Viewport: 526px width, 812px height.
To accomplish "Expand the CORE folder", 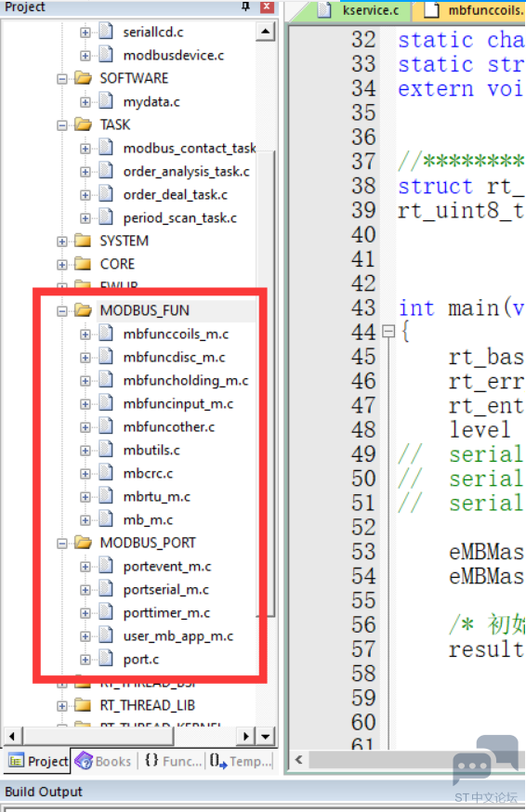I will pos(62,265).
